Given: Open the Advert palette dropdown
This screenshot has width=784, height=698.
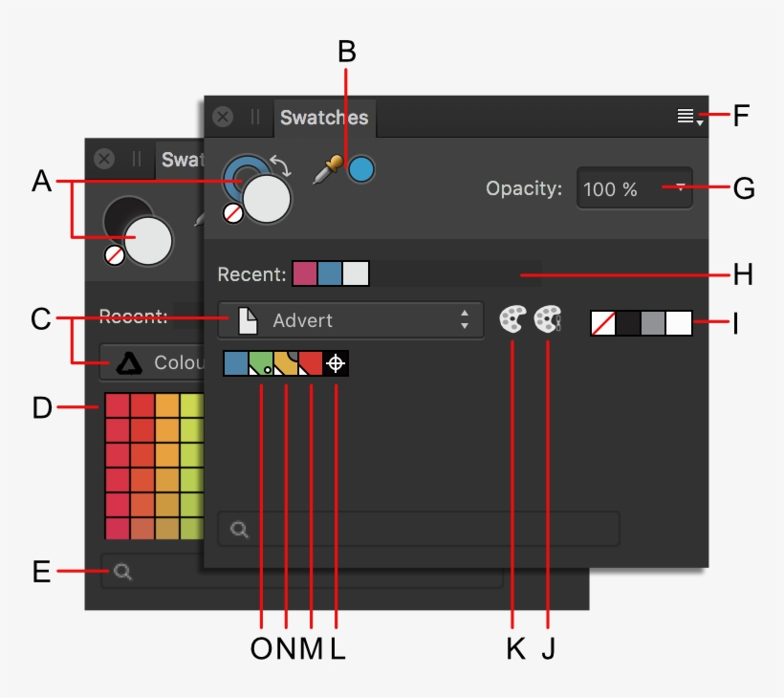Looking at the screenshot, I should point(350,320).
